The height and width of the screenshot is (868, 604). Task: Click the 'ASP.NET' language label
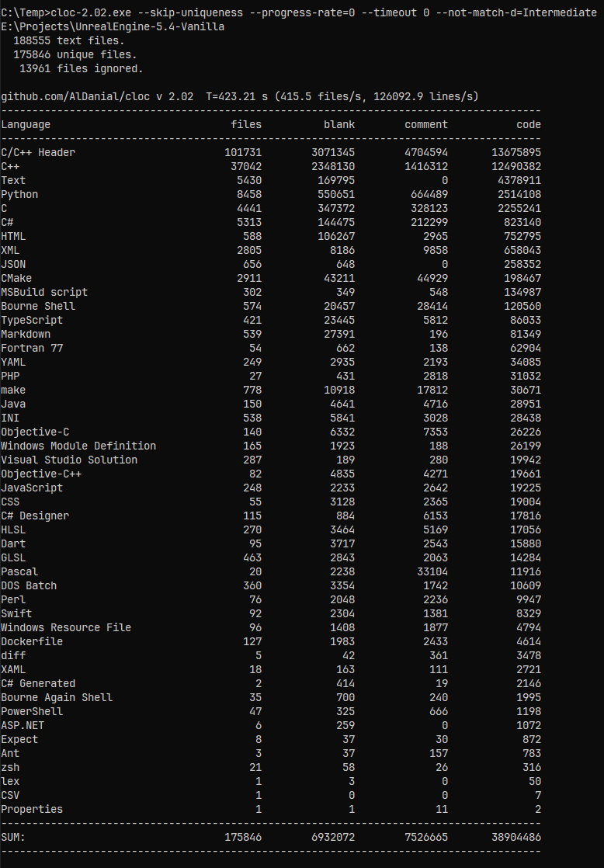point(23,725)
